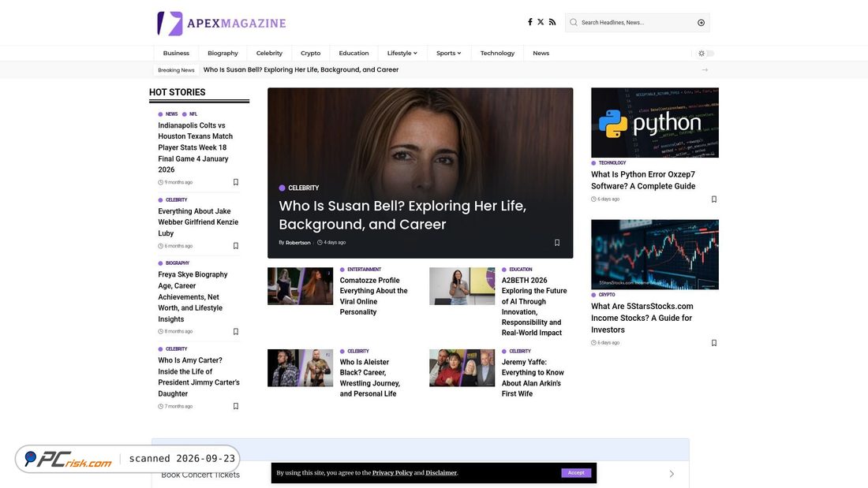Toggle the dark mode switch
868x488 pixels.
[705, 54]
